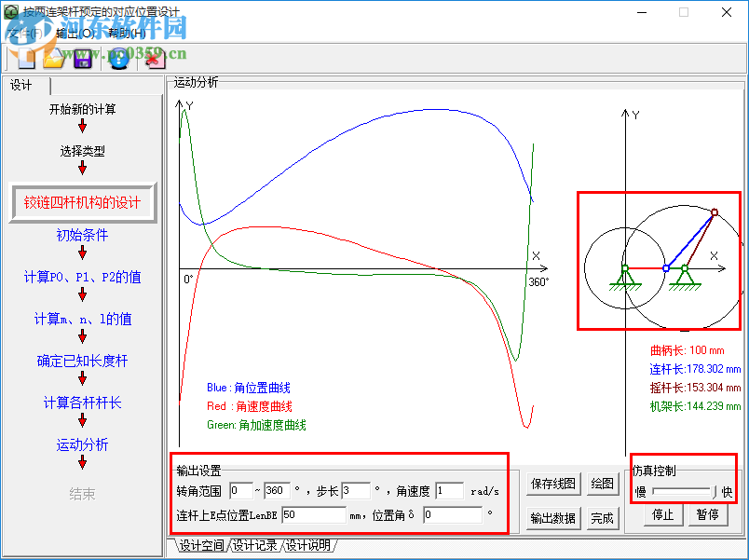749x560 pixels.
Task: Click the LenBE point position input field
Action: 314,514
